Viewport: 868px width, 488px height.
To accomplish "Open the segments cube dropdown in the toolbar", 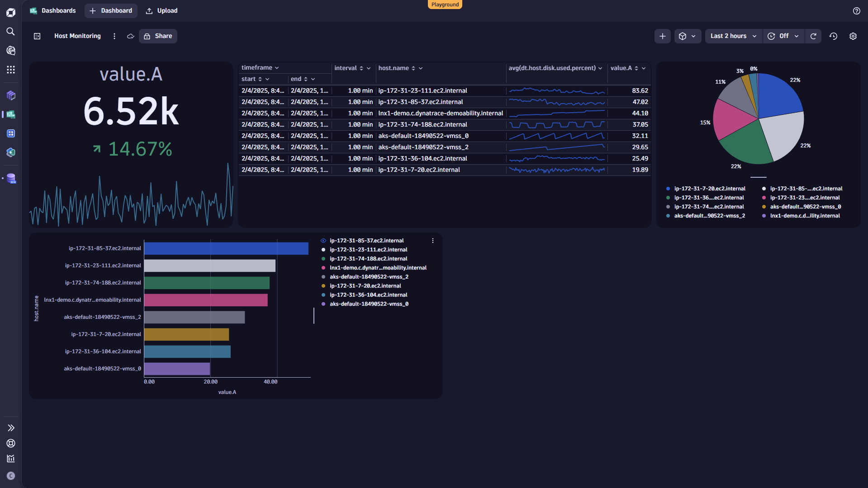I will pyautogui.click(x=688, y=36).
